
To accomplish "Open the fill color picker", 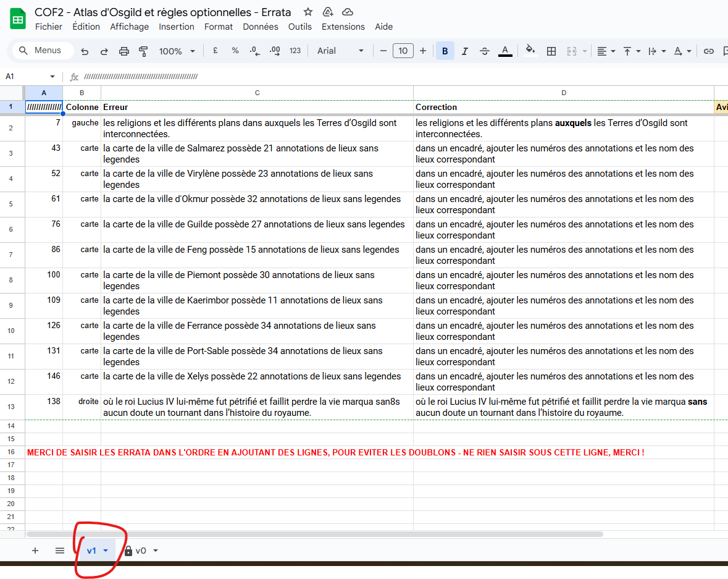I will [530, 51].
